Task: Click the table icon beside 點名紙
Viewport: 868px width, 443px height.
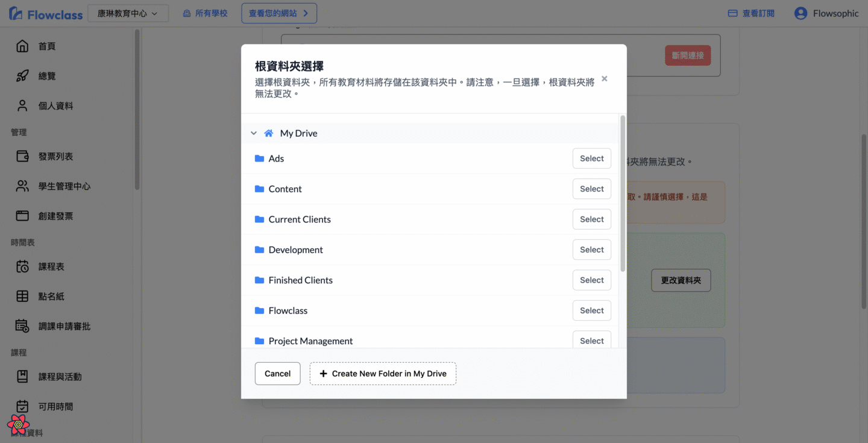Action: 22,297
